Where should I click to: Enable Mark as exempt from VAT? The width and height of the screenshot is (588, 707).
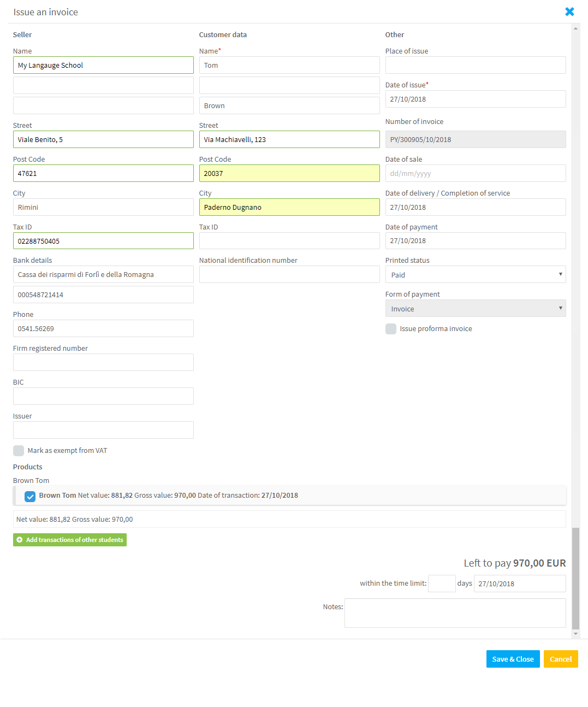pos(19,451)
